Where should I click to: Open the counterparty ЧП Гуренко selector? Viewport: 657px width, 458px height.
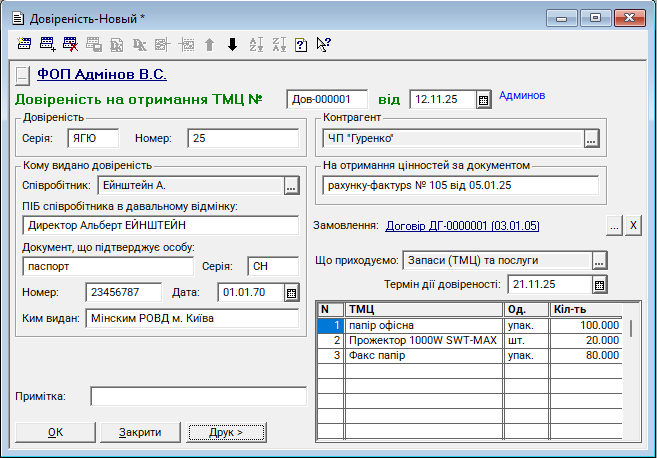(591, 139)
